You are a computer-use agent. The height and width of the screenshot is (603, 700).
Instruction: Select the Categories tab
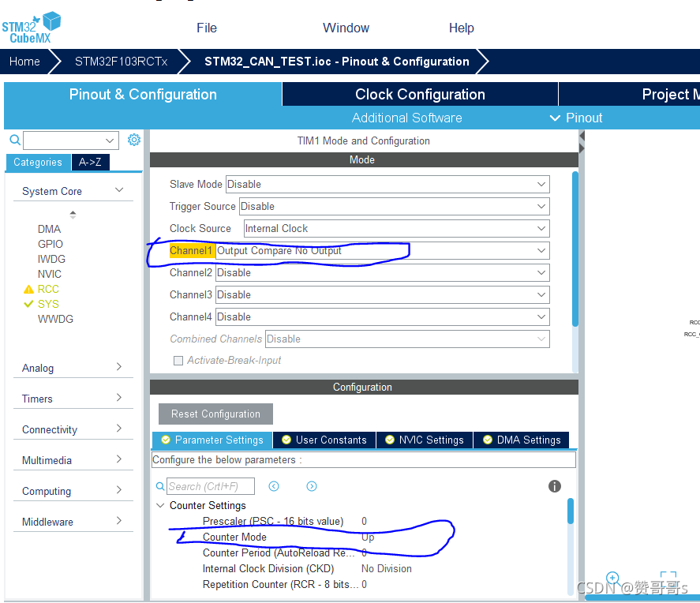click(38, 162)
